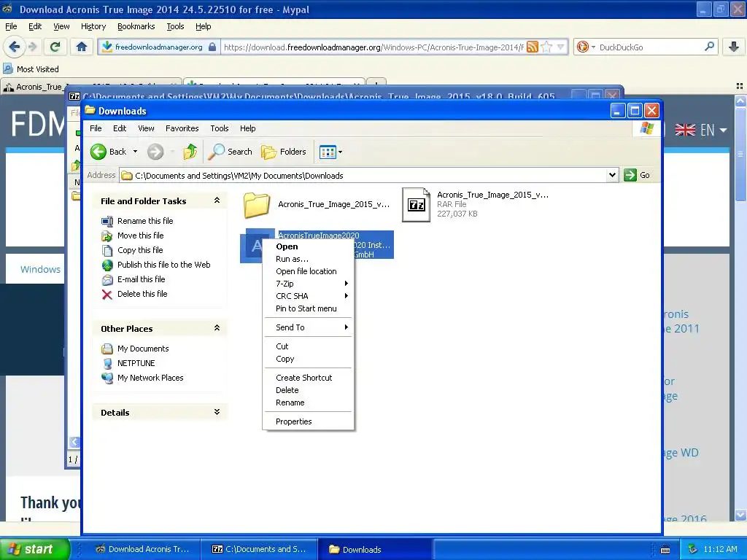Choose Create Shortcut in context menu
747x560 pixels.
point(308,378)
